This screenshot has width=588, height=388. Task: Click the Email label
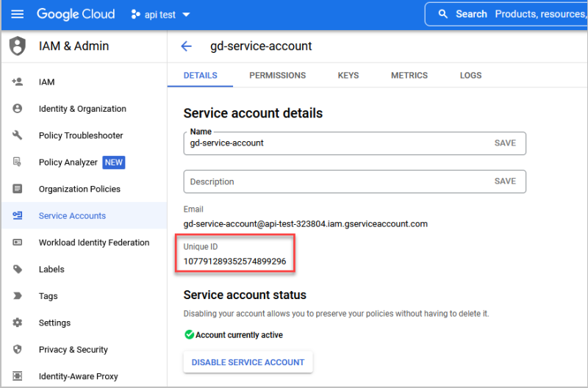click(193, 209)
